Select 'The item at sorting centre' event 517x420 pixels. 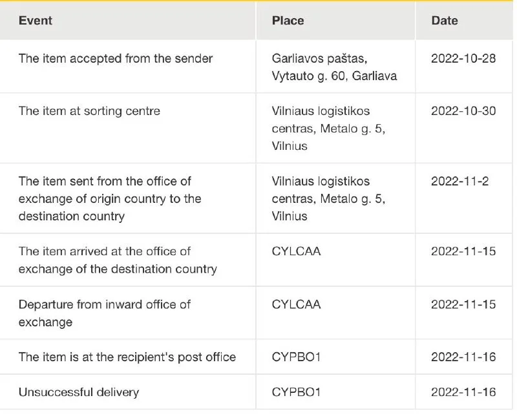point(89,111)
